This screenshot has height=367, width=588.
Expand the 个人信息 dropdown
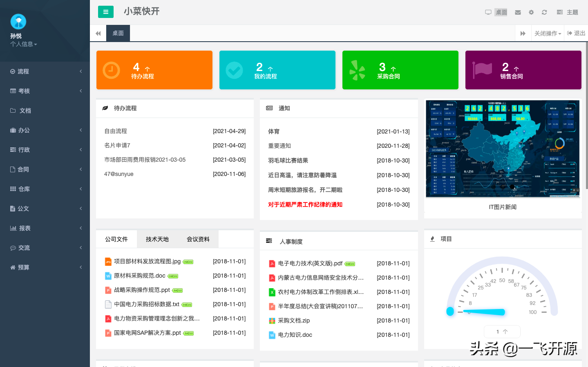(24, 44)
